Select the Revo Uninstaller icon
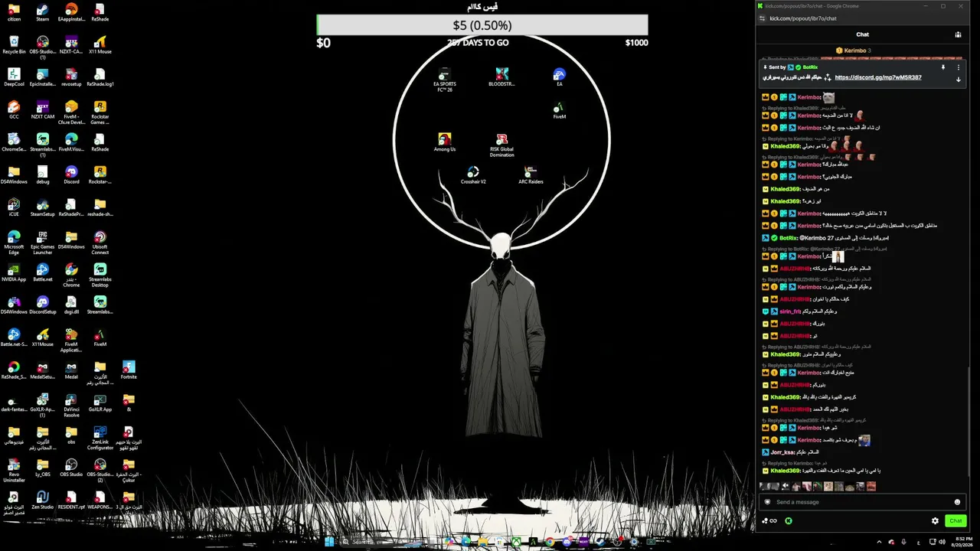The height and width of the screenshot is (551, 980). coord(14,471)
